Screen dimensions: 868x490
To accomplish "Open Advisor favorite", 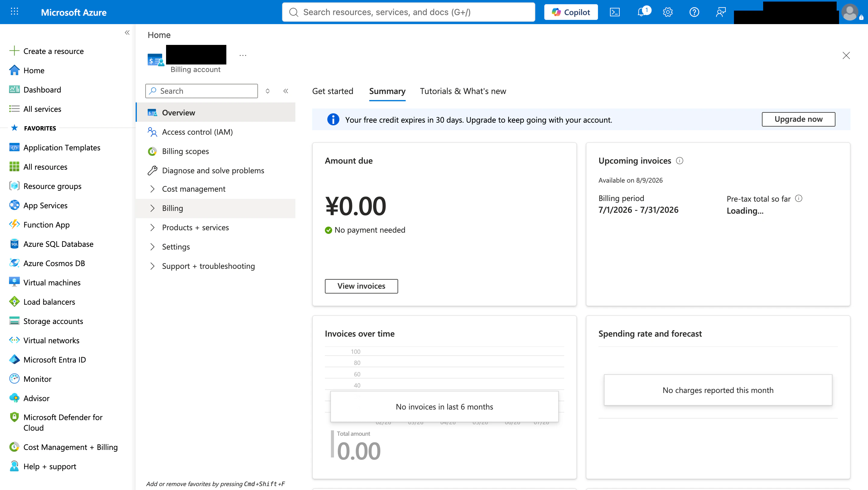I will point(36,398).
